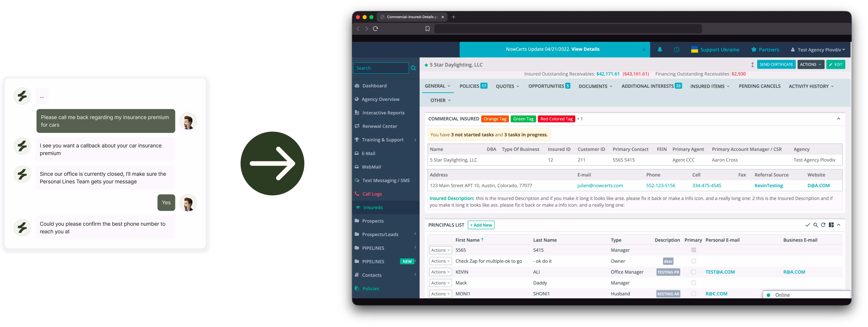Viewport: 868px width, 327px height.
Task: Click the SEND CERTIFICATE button
Action: (x=776, y=65)
